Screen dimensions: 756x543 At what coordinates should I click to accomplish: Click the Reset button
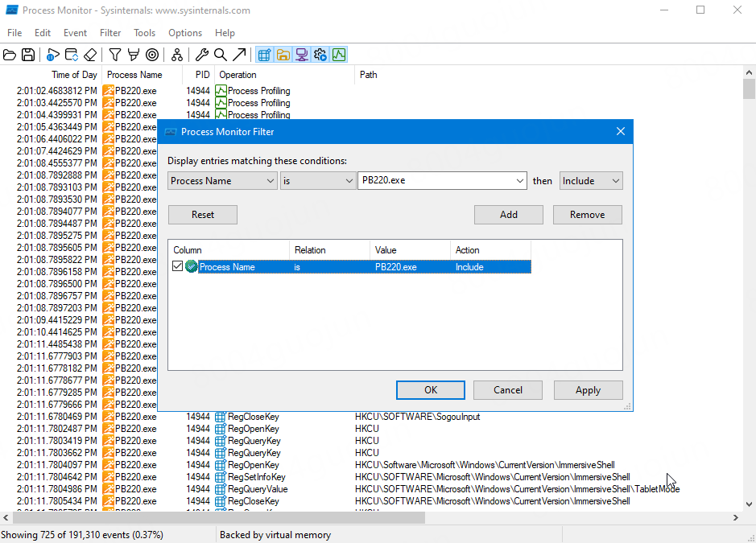pyautogui.click(x=203, y=215)
